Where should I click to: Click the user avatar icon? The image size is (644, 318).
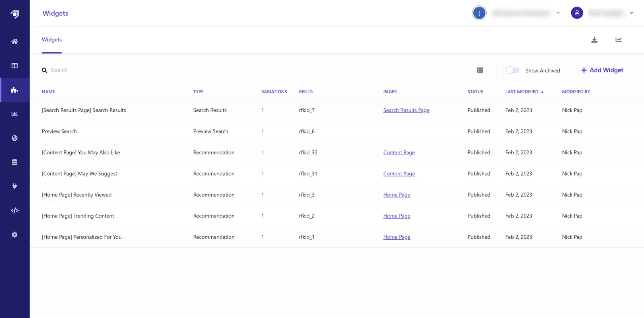577,13
